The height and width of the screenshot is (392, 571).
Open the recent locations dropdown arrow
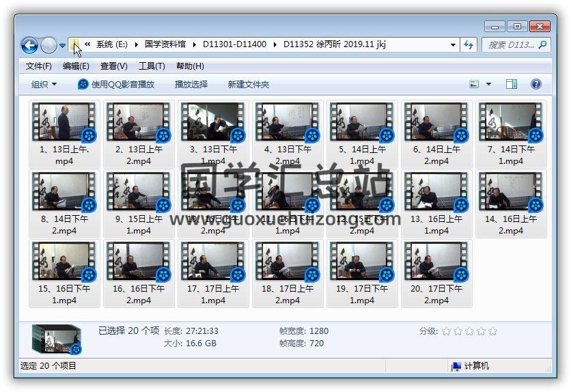click(62, 46)
